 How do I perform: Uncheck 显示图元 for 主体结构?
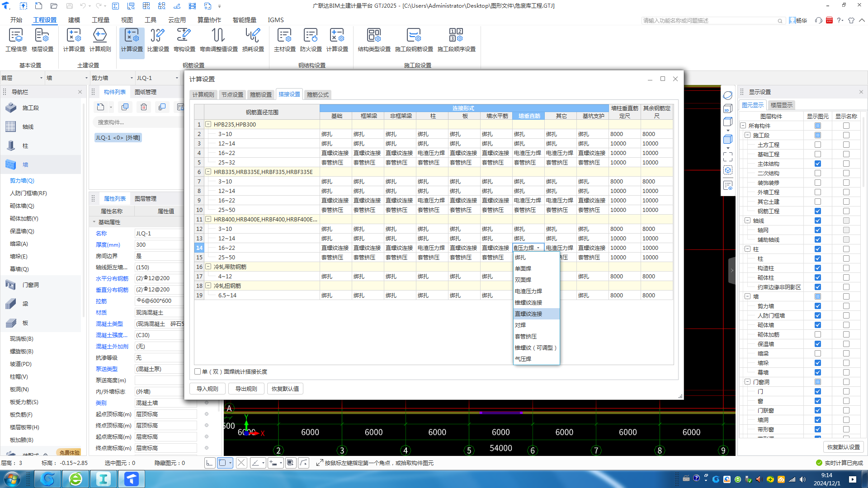[817, 164]
